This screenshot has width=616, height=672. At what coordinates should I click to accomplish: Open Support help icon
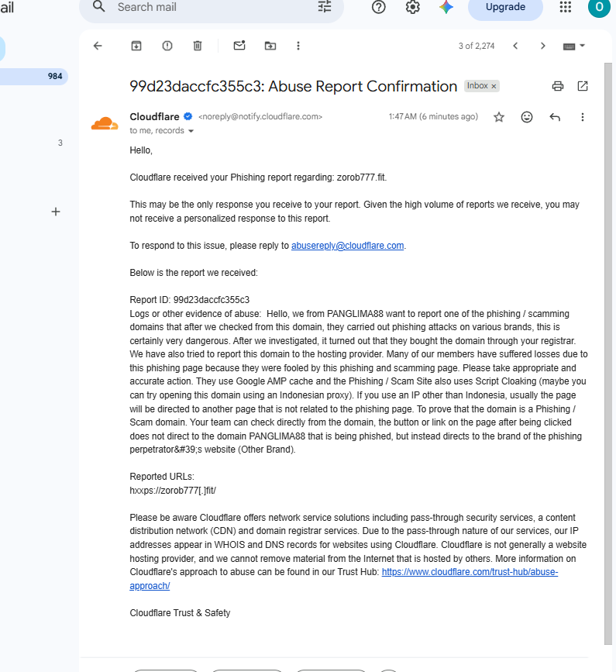379,7
